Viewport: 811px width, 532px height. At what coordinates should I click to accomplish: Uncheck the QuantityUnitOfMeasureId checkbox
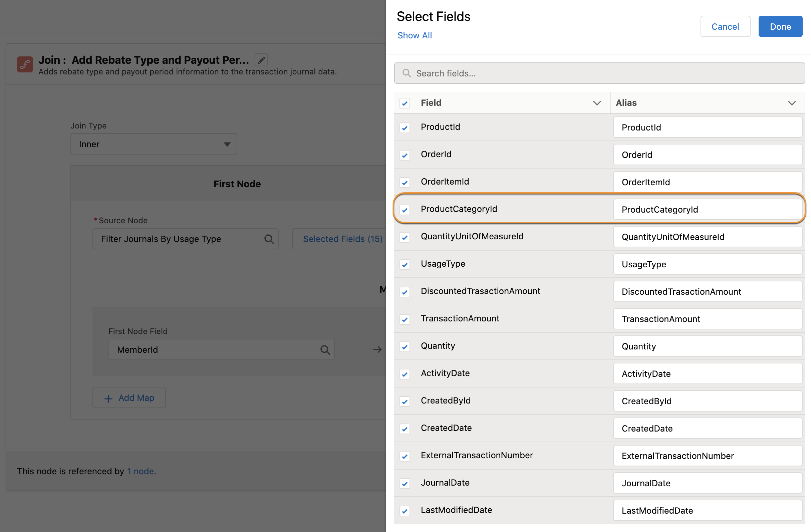coord(405,238)
